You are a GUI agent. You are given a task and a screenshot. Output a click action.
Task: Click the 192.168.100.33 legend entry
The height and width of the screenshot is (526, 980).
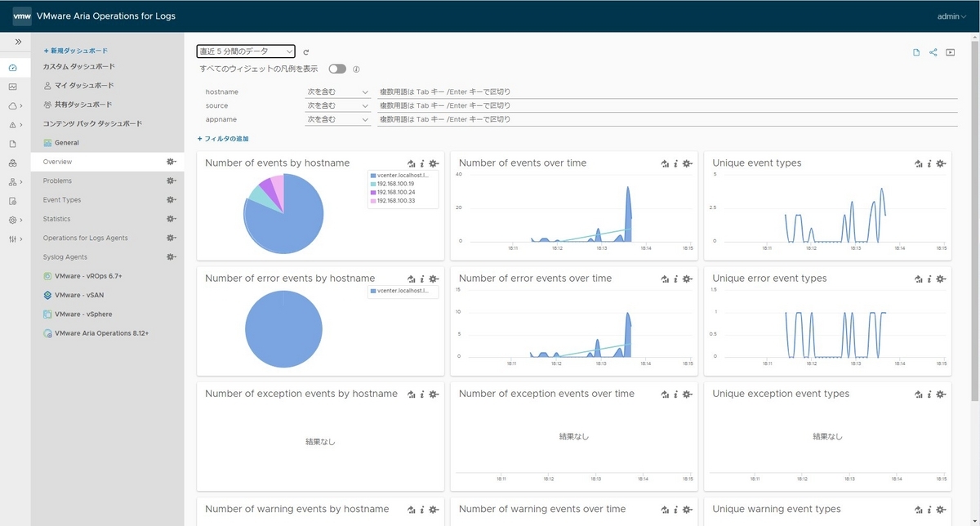(x=394, y=200)
